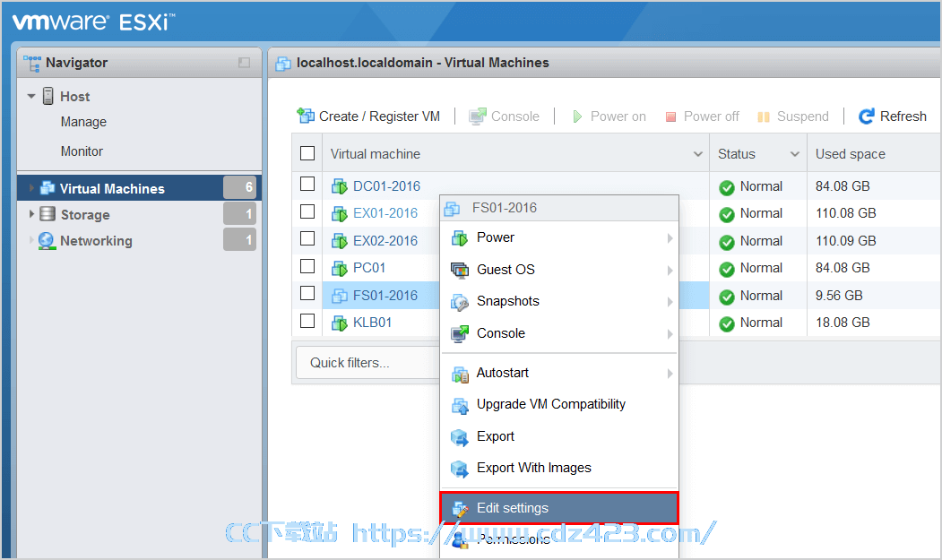Click the Storage count badge
This screenshot has height=560, width=942.
coord(239,213)
